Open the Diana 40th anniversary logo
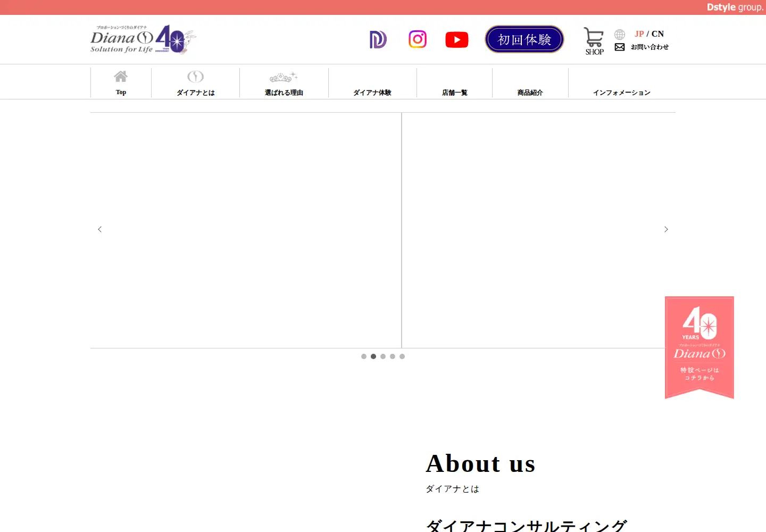The image size is (766, 532). (143, 39)
